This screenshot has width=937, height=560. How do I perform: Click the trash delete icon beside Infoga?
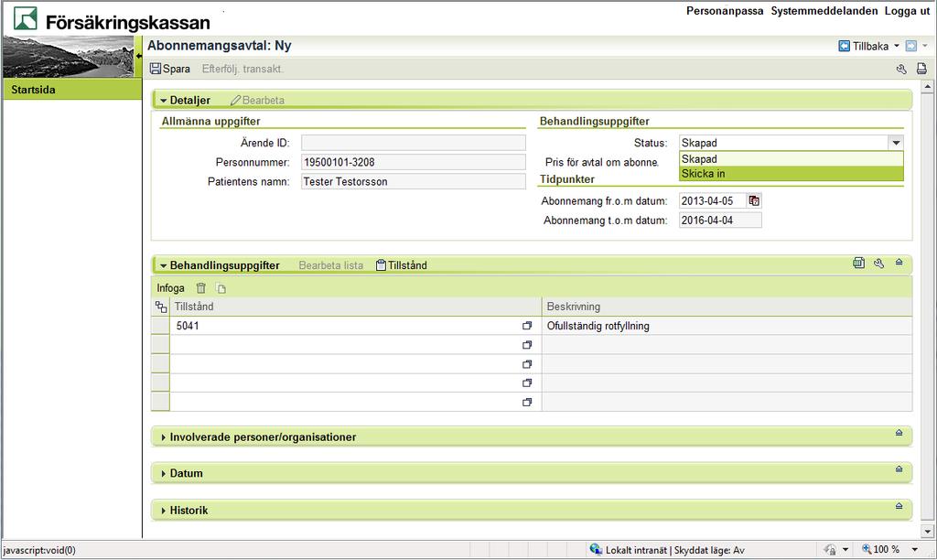pyautogui.click(x=201, y=288)
